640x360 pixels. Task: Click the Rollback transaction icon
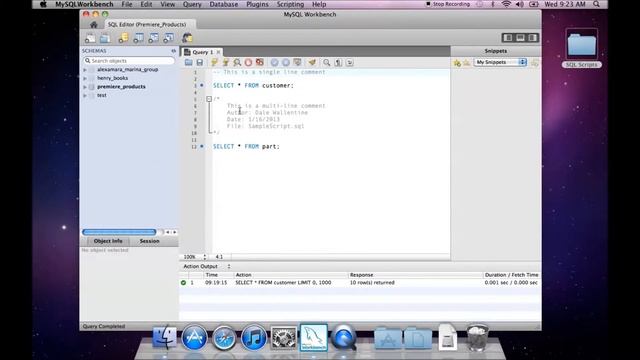click(286, 62)
